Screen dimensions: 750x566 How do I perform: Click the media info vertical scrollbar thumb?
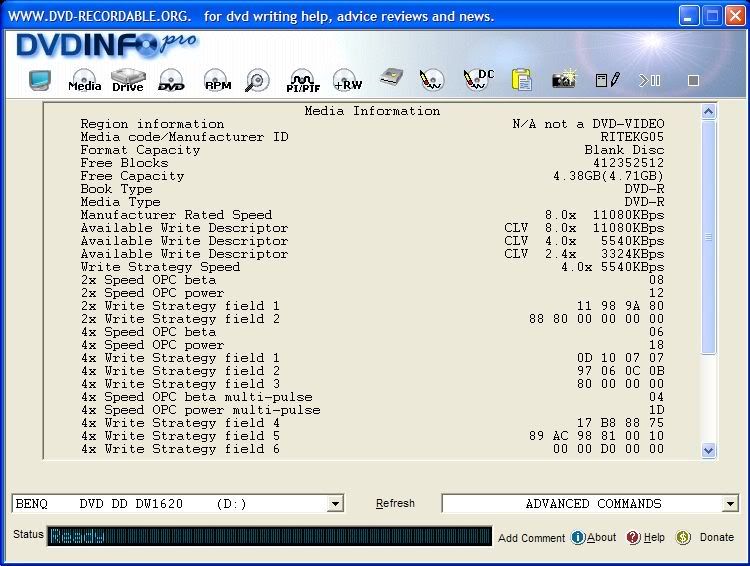click(x=708, y=237)
